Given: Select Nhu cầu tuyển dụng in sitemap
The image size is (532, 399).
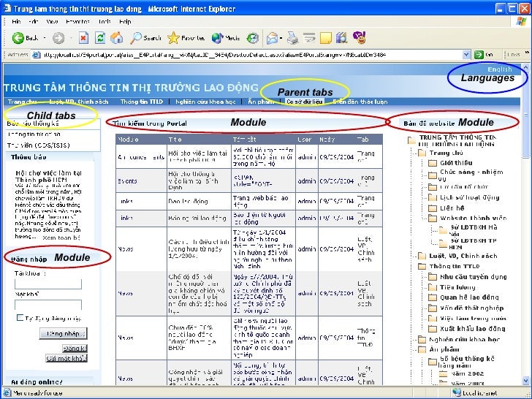Looking at the screenshot, I should 474,277.
